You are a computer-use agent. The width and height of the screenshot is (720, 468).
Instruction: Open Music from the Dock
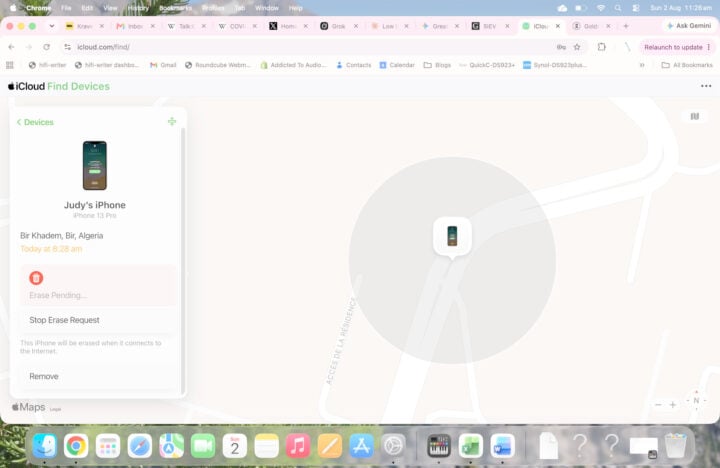click(x=298, y=445)
